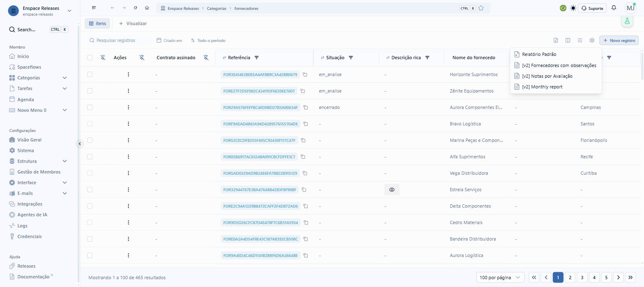Select Notas por Avaliação report
Image resolution: width=644 pixels, height=287 pixels.
(556, 76)
